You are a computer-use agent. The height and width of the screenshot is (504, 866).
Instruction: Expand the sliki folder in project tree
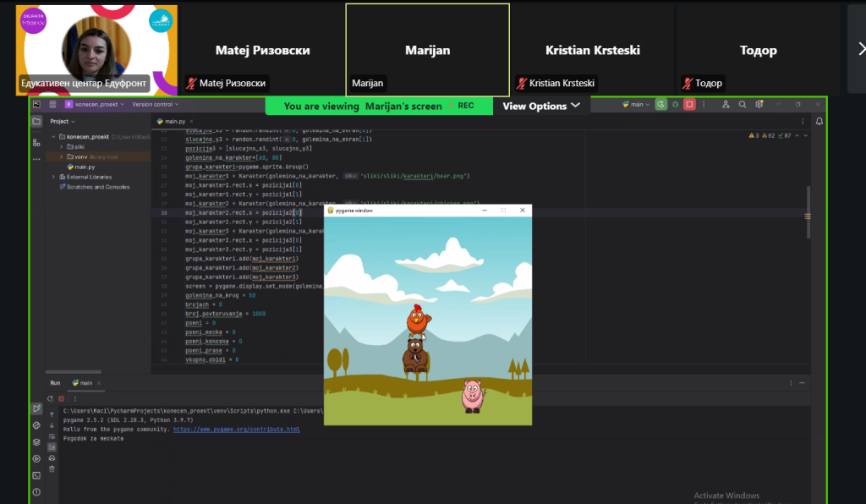pyautogui.click(x=61, y=146)
